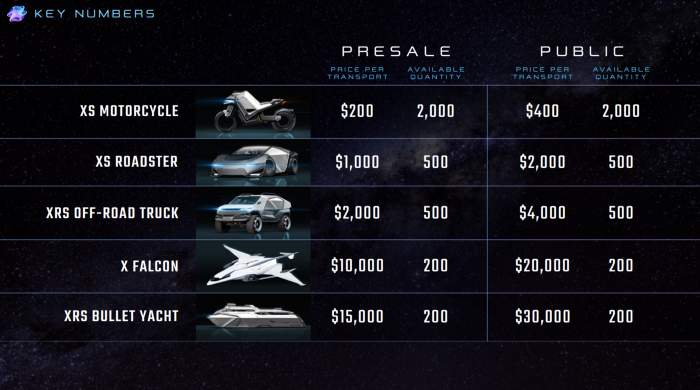Image resolution: width=700 pixels, height=390 pixels.
Task: Click the XRS Off-Road Truck image
Action: 253,213
